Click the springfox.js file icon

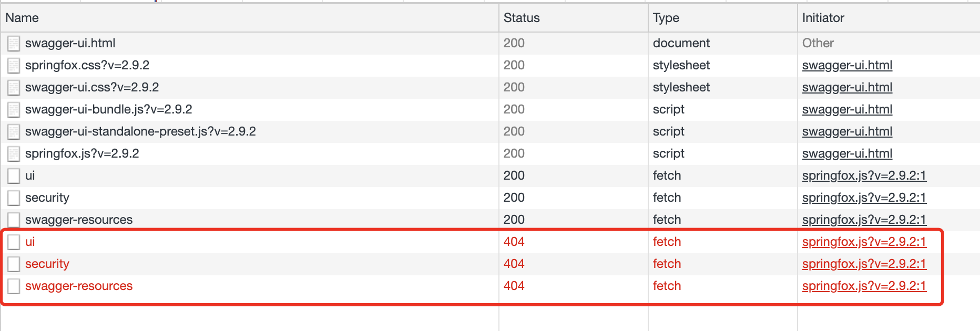pyautogui.click(x=14, y=154)
